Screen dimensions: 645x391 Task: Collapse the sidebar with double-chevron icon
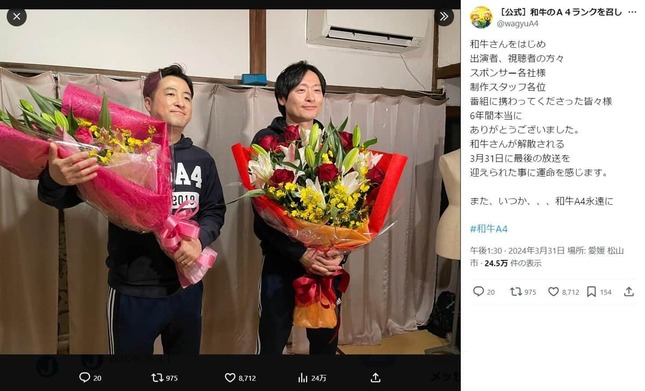coord(443,17)
